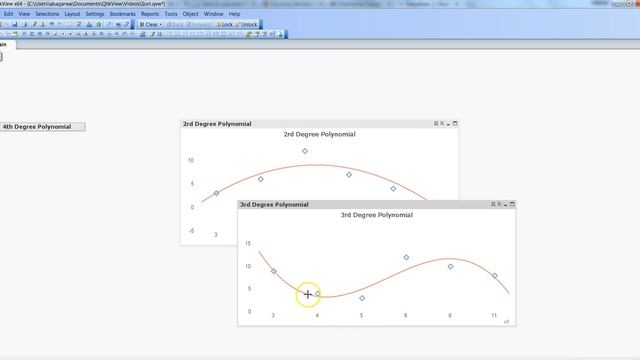Open the Edit menu
The height and width of the screenshot is (360, 640).
pos(9,14)
